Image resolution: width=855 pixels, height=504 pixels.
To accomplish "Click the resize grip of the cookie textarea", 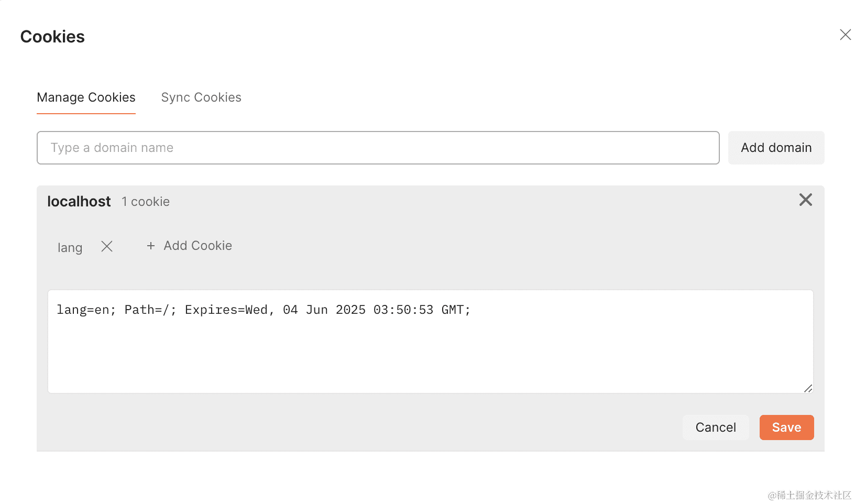I will [x=808, y=388].
